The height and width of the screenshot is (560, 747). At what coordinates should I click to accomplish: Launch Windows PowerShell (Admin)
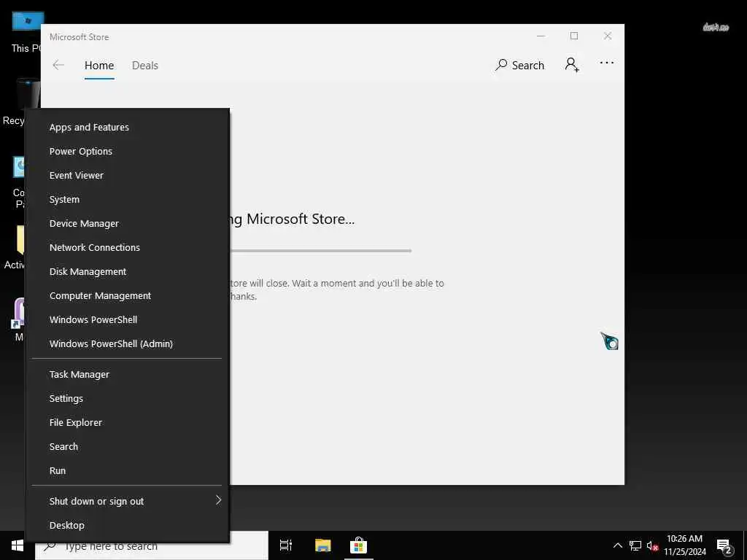pos(127,344)
